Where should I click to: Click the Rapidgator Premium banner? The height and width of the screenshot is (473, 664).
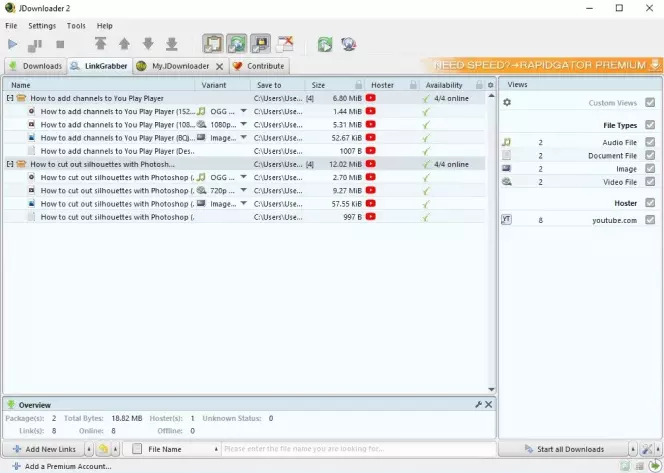pyautogui.click(x=544, y=65)
